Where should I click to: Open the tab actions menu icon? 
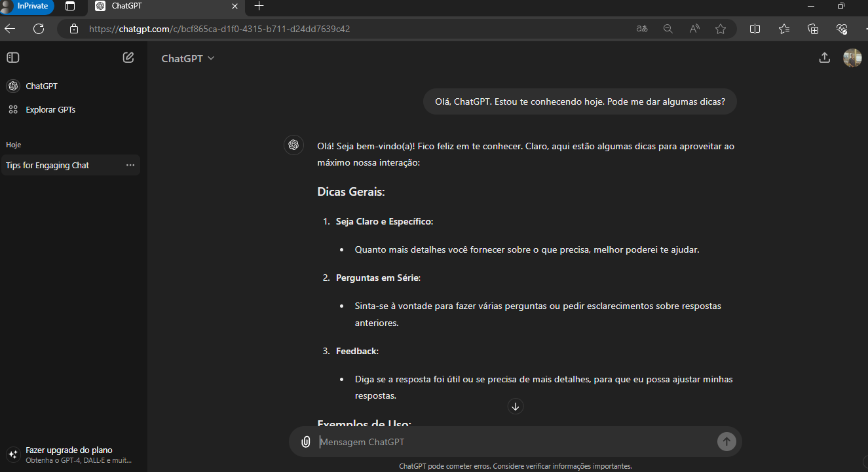pos(70,6)
